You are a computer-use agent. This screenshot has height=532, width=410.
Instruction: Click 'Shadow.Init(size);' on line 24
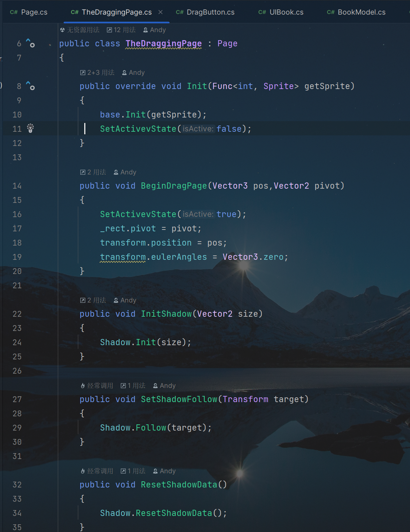pyautogui.click(x=146, y=342)
